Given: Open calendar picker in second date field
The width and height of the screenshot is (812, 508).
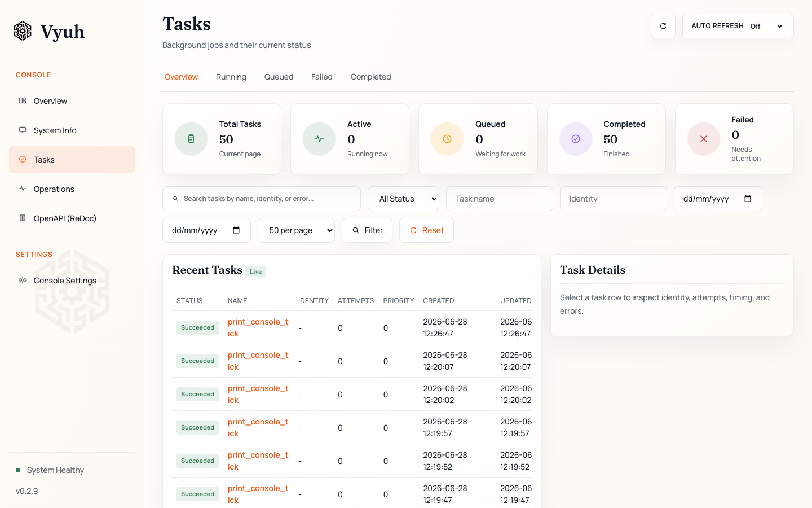Looking at the screenshot, I should 236,230.
